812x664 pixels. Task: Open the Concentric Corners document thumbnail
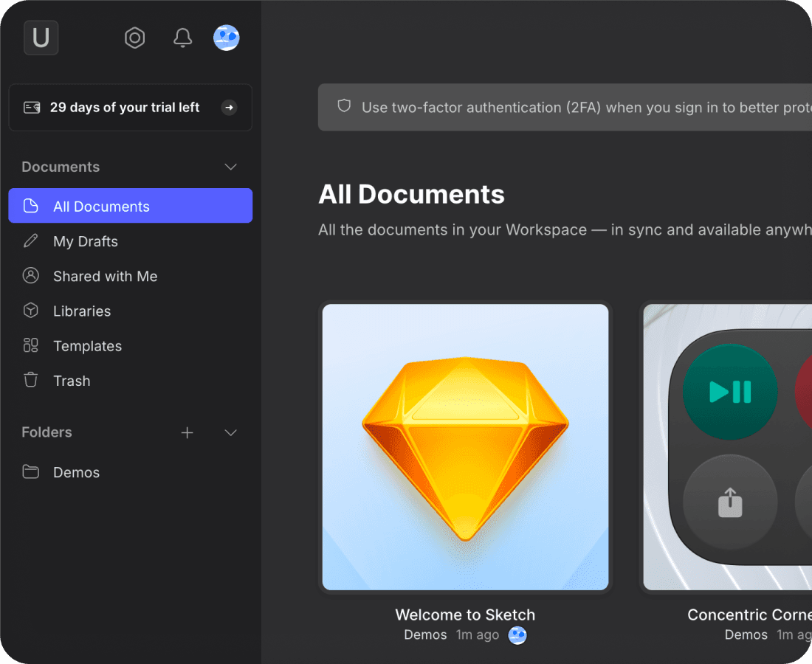coord(728,446)
